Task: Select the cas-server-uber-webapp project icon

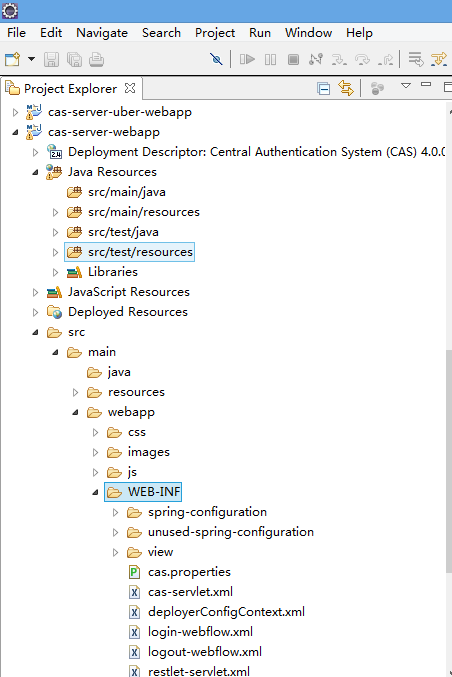Action: tap(34, 112)
